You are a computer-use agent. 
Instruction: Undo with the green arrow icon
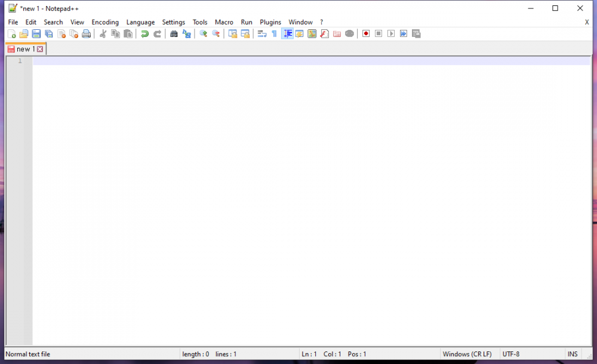point(144,34)
